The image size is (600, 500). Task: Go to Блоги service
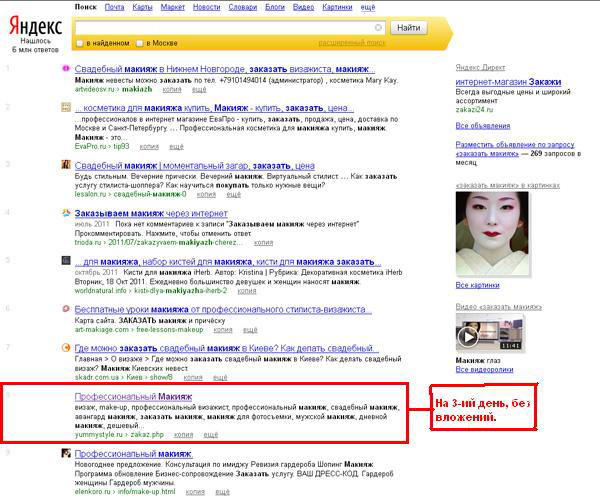275,7
